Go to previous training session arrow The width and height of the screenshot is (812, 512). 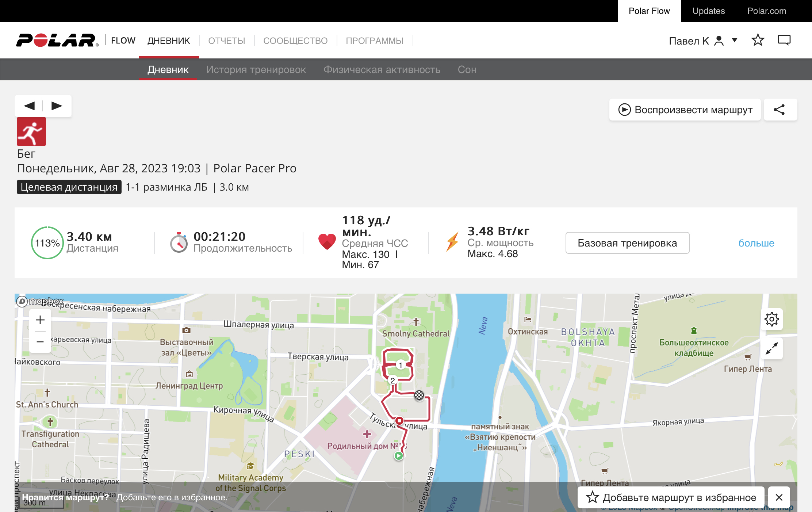point(29,106)
